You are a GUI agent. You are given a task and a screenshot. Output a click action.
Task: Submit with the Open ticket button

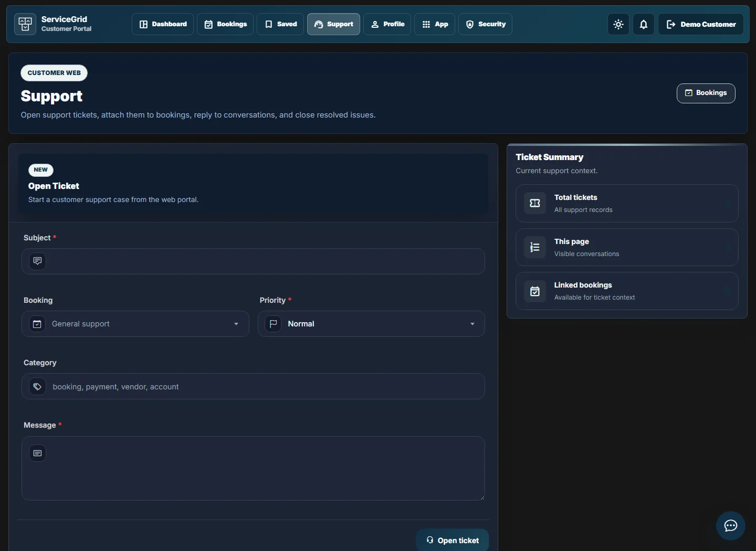pos(453,540)
